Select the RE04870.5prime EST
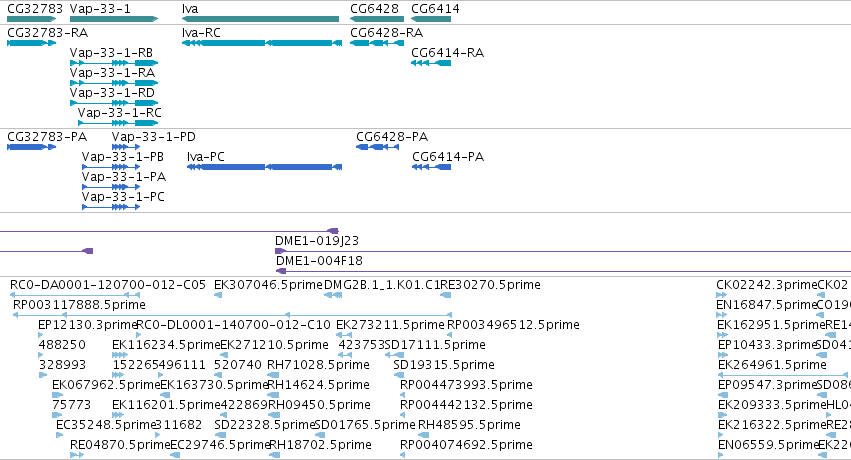851x460 pixels. coord(77,456)
